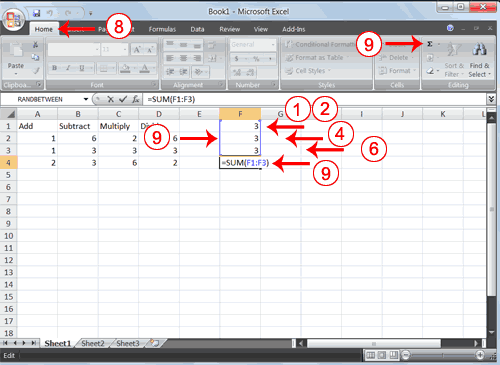The height and width of the screenshot is (365, 500).
Task: Increase font size with Grow Font
Action: pos(137,50)
